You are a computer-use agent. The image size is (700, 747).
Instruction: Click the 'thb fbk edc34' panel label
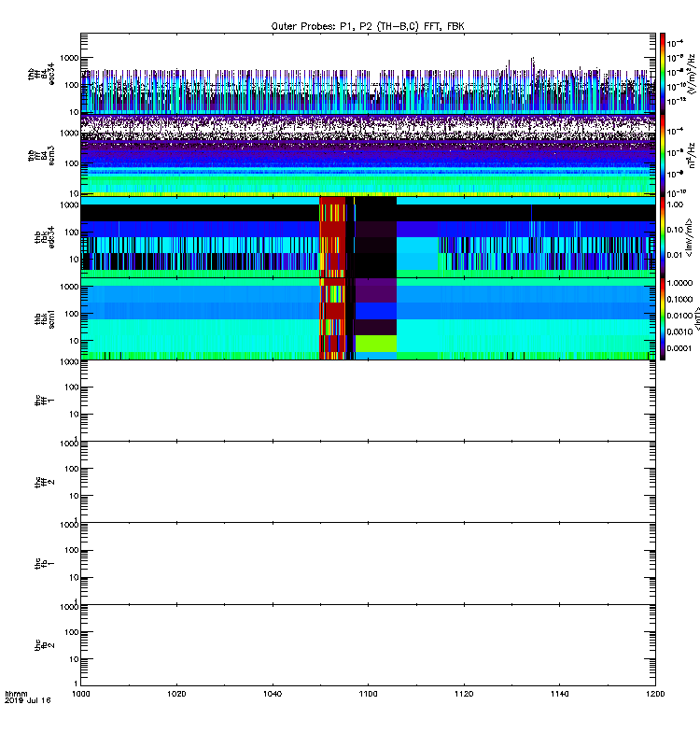(45, 237)
